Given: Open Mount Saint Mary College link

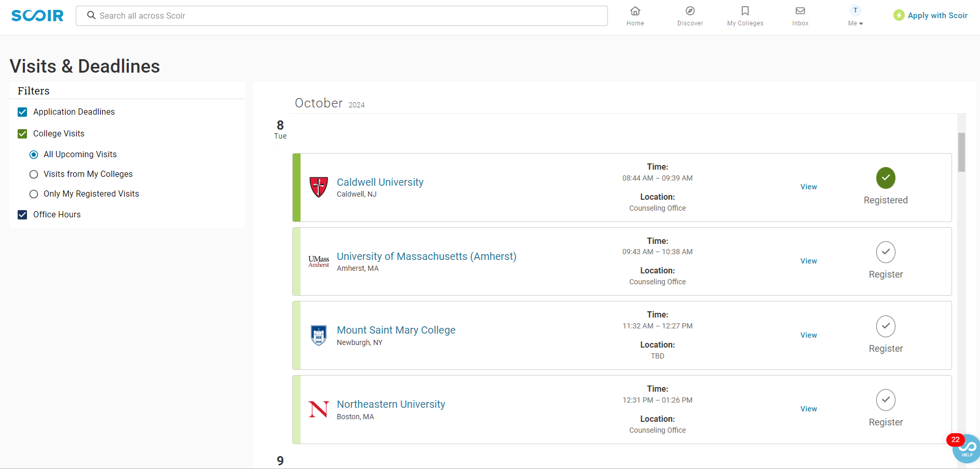Looking at the screenshot, I should point(396,330).
